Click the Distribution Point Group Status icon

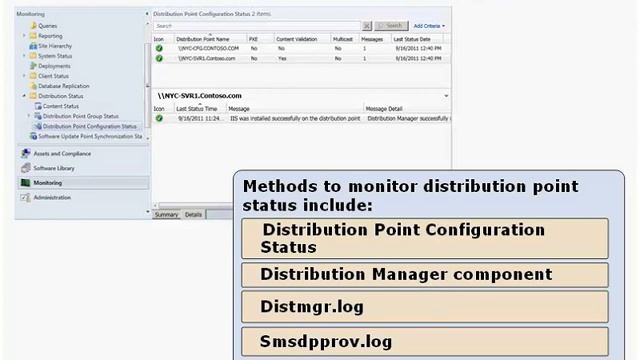38,116
